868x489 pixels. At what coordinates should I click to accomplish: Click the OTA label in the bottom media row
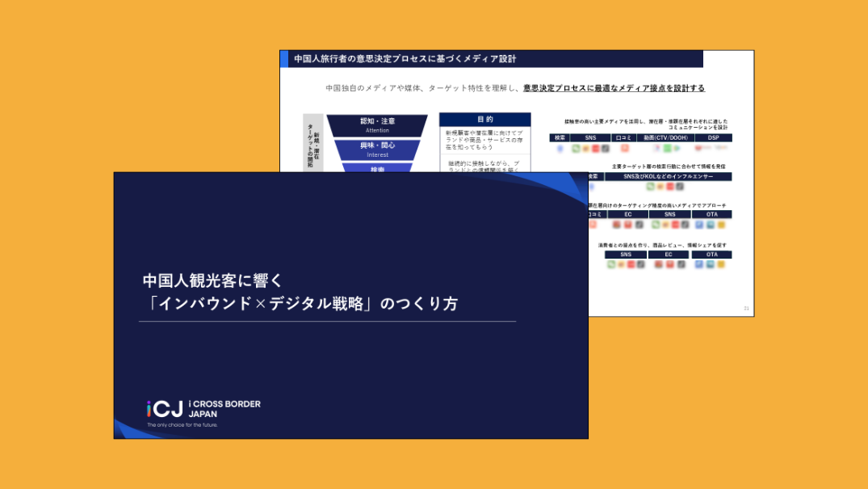tap(711, 255)
